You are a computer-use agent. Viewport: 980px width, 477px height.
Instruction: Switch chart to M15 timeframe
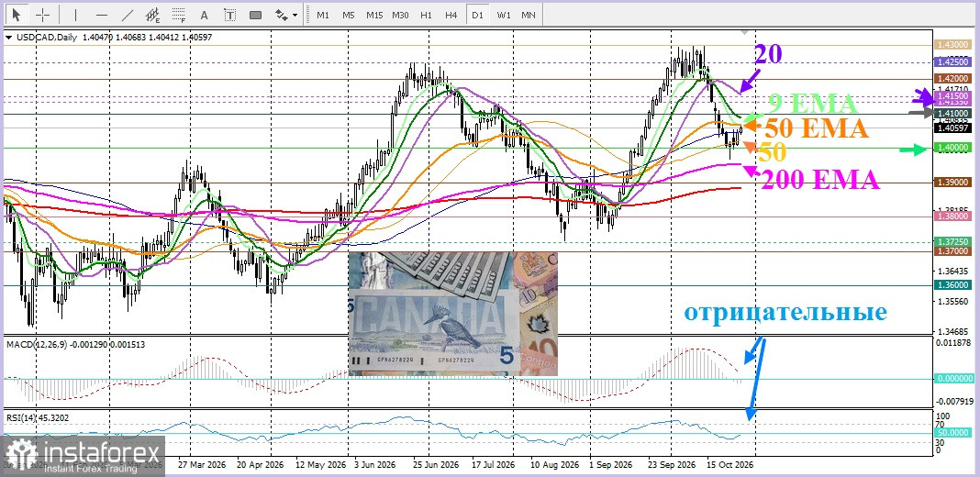coord(374,15)
